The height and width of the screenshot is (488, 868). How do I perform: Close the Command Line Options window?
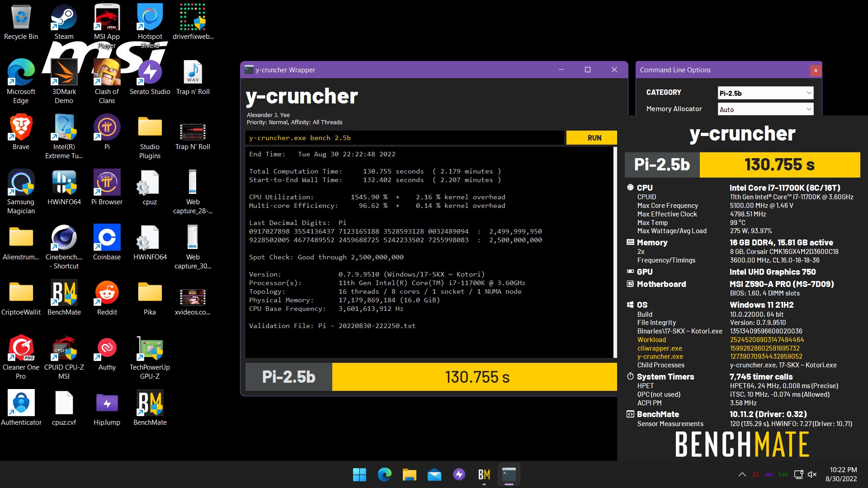pos(815,70)
